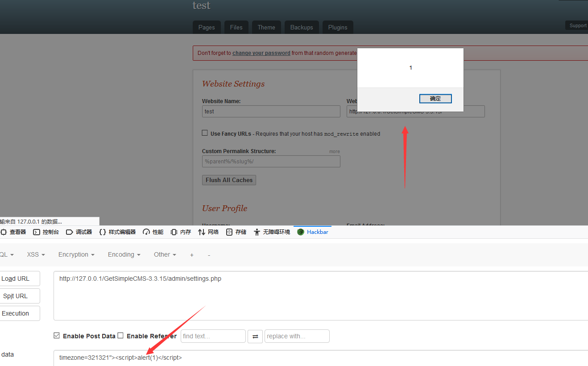This screenshot has height=366, width=588.
Task: Uncheck the Enable Post Data checkbox
Action: coord(57,336)
